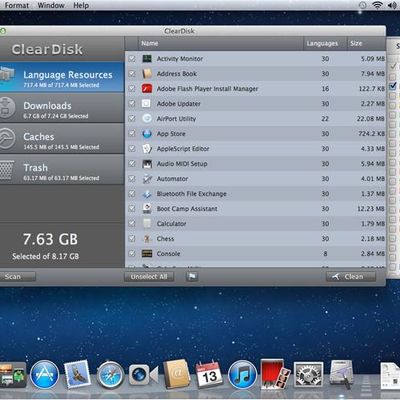Click the Adobe Updater row icon
Screen dimensions: 400x400
[x=147, y=104]
